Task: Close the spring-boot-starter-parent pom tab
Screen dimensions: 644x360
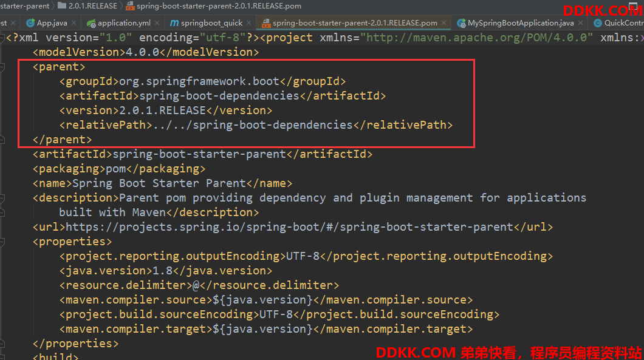Action: (444, 23)
